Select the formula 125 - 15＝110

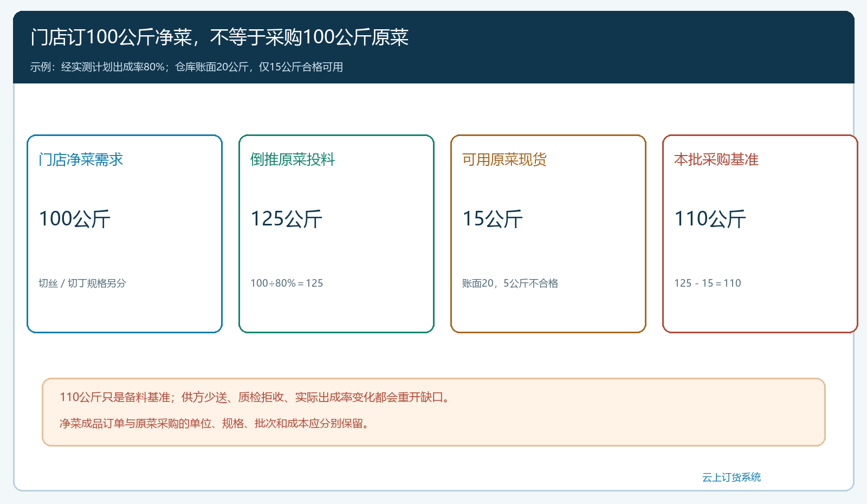pos(708,283)
